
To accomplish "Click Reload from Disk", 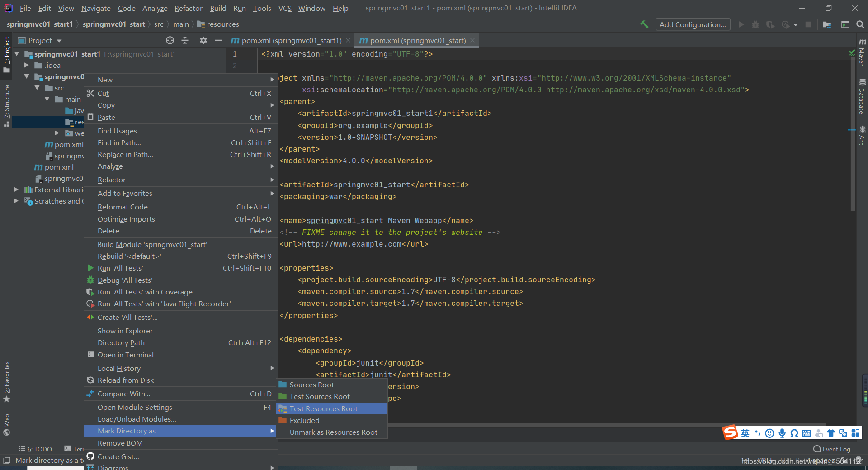I will pos(181,380).
